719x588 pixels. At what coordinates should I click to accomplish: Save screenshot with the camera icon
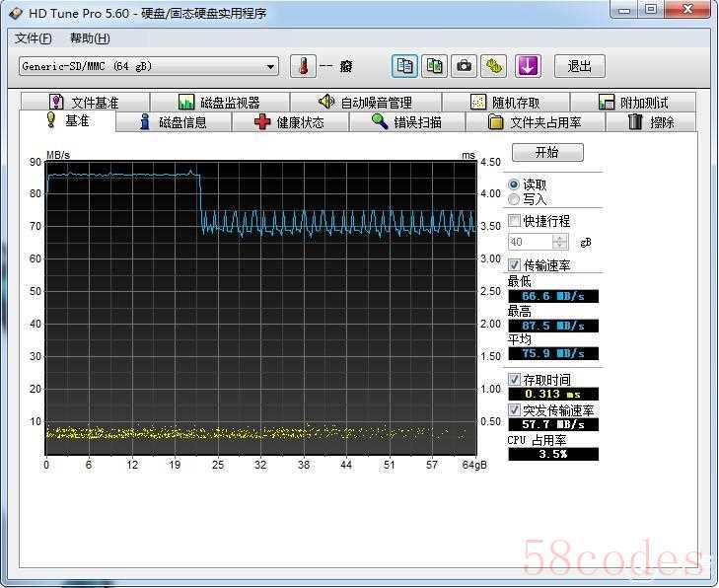(x=465, y=66)
